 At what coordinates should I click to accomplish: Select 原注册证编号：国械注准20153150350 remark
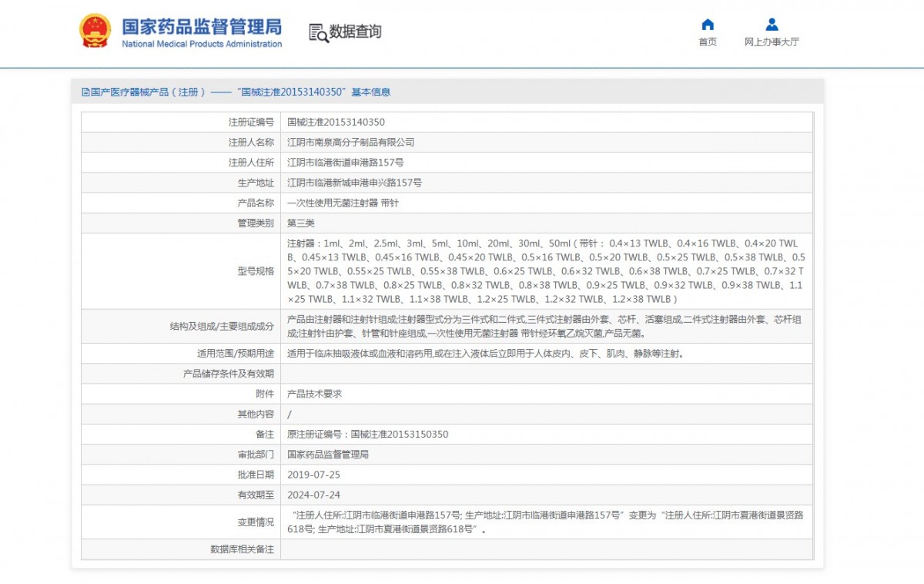pos(367,435)
